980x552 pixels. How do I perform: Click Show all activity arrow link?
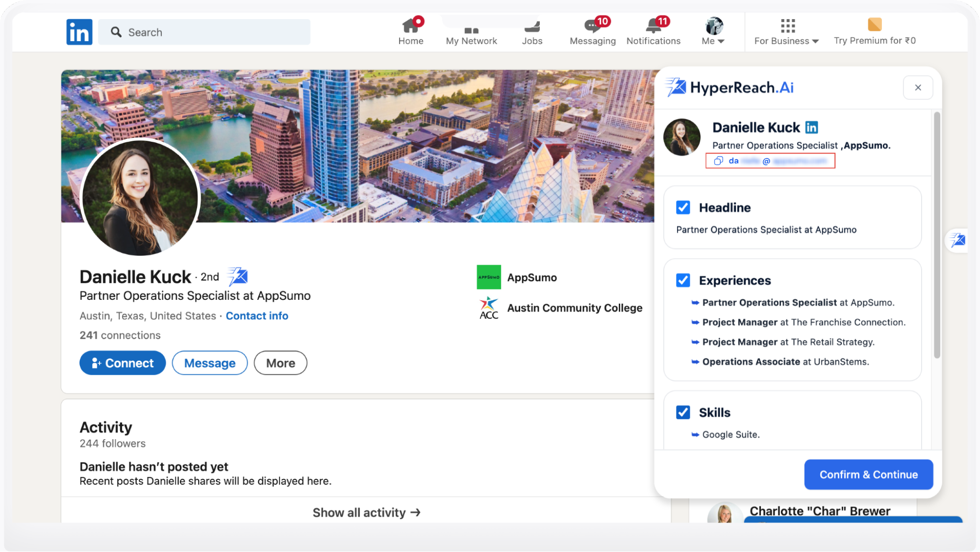point(367,512)
